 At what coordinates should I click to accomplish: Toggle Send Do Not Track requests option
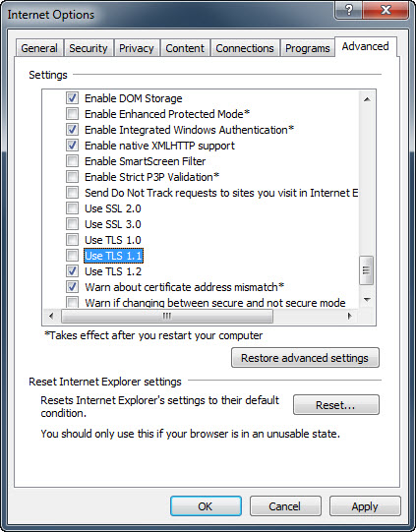(x=72, y=193)
